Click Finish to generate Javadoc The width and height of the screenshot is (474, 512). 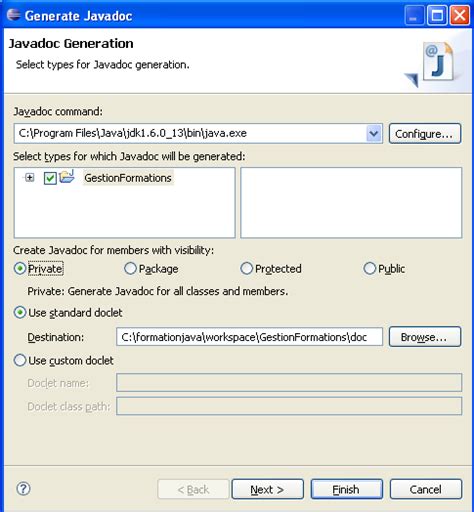point(347,489)
